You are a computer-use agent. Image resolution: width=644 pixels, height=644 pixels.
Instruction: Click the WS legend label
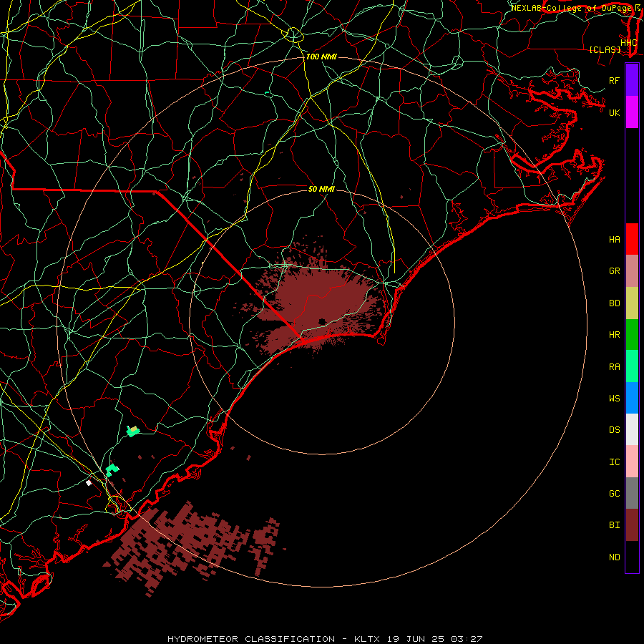point(614,399)
